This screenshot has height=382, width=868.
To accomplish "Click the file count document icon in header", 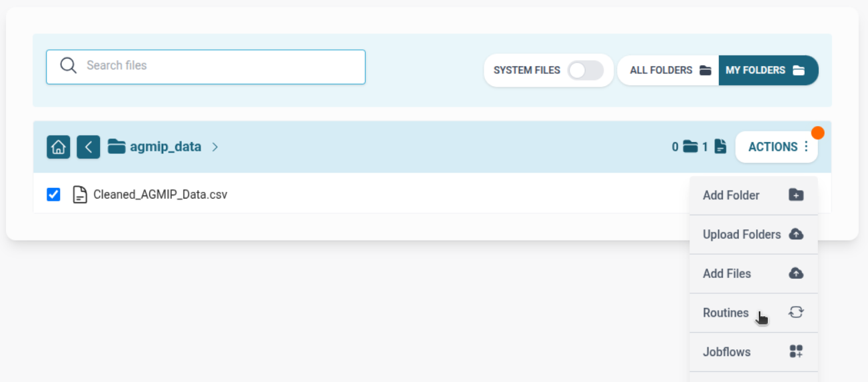I will [x=720, y=147].
